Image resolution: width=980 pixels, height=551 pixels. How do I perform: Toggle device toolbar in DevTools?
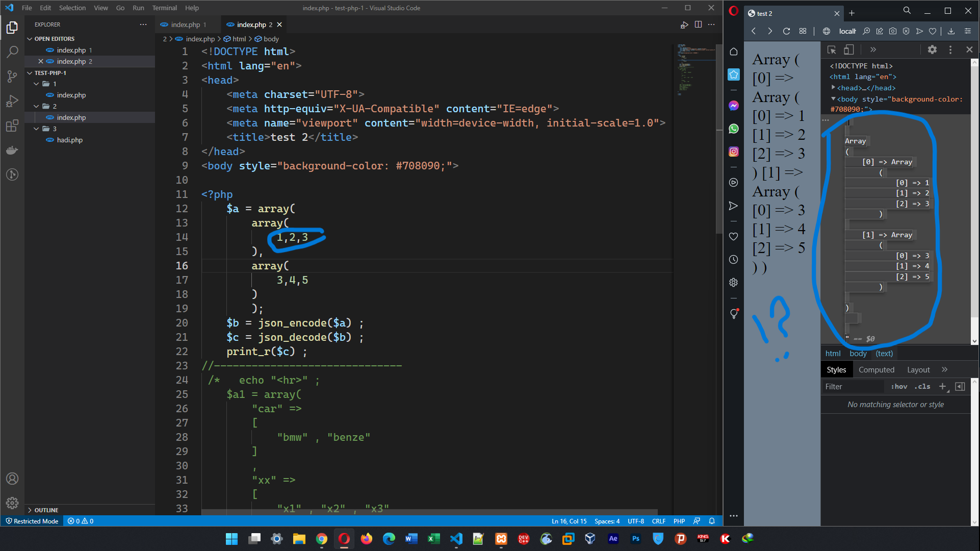(848, 49)
